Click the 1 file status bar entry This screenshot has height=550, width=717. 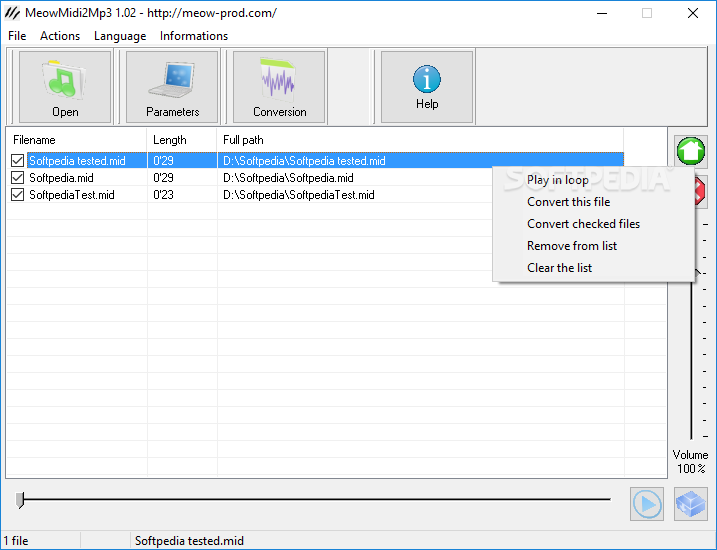[x=16, y=541]
